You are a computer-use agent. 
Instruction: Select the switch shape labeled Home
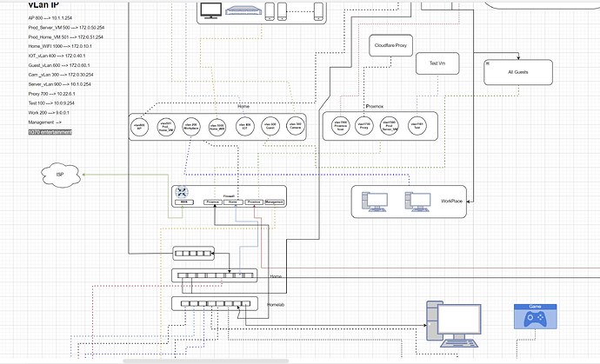coord(214,275)
